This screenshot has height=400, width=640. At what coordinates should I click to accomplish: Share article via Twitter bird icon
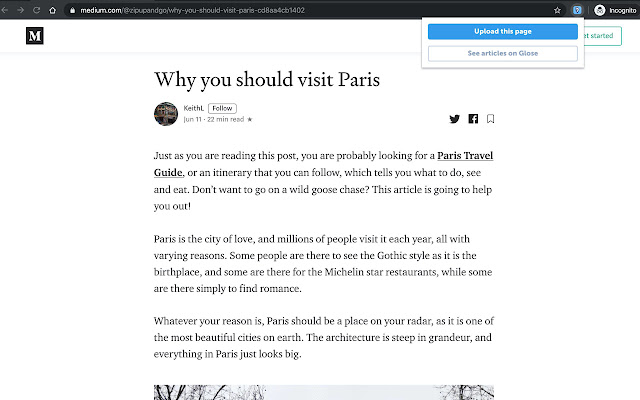click(x=454, y=119)
